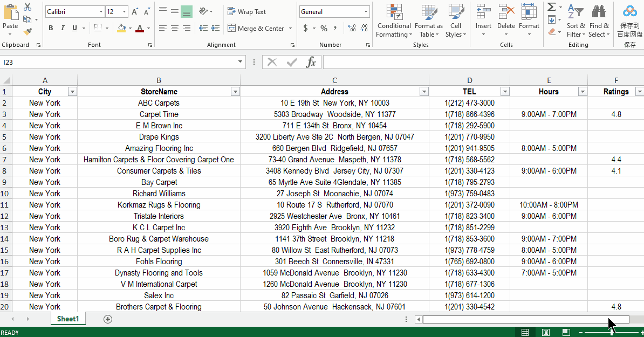Click the Clear eraser icon

click(552, 32)
